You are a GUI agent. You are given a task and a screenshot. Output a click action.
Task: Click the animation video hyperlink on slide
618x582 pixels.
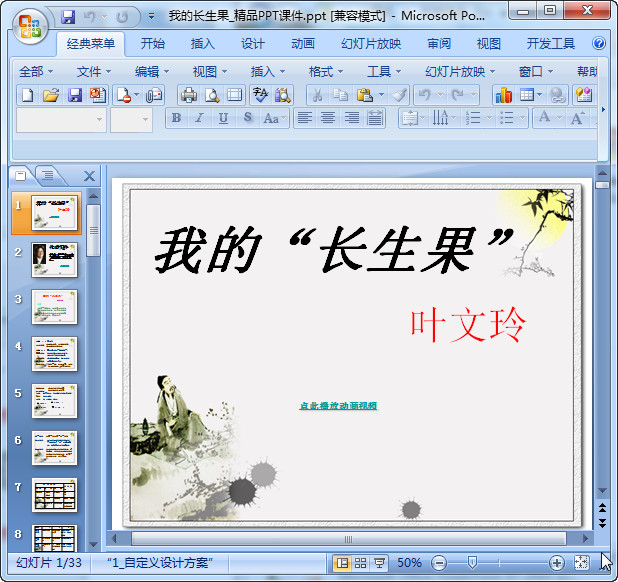click(339, 405)
